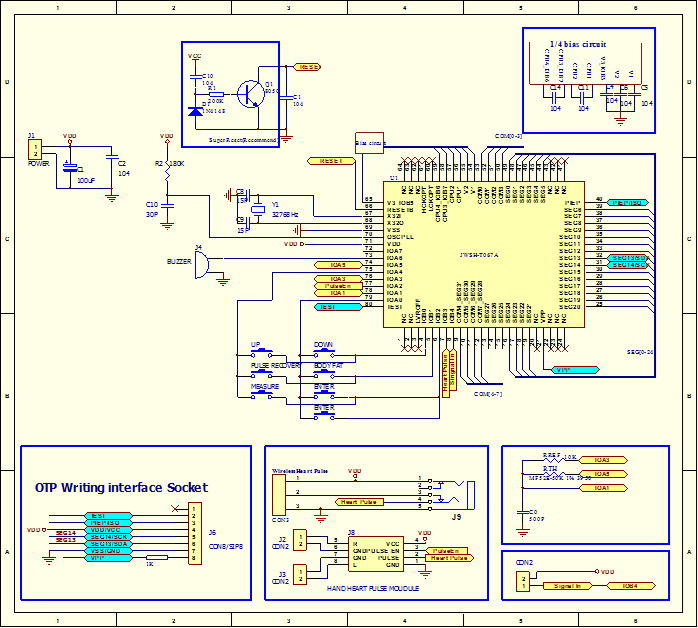Select the 'CON8/SIP8' footprint text
Screen dimensions: 698x628
[x=226, y=547]
